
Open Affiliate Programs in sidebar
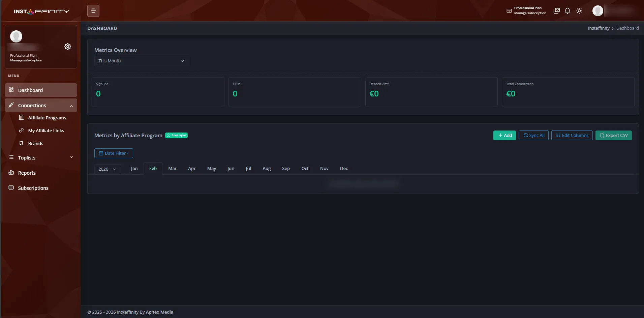pyautogui.click(x=47, y=118)
